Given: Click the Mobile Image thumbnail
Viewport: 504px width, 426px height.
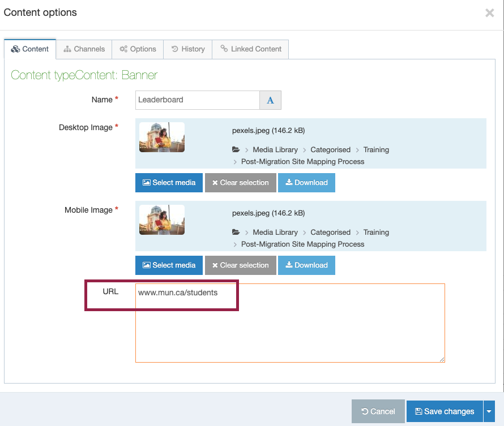Looking at the screenshot, I should point(162,220).
